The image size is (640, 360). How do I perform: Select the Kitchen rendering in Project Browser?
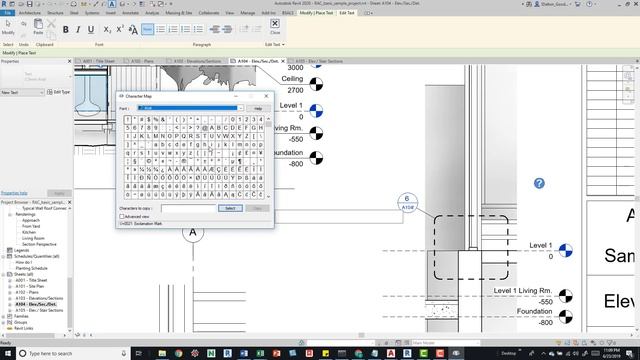tap(29, 232)
